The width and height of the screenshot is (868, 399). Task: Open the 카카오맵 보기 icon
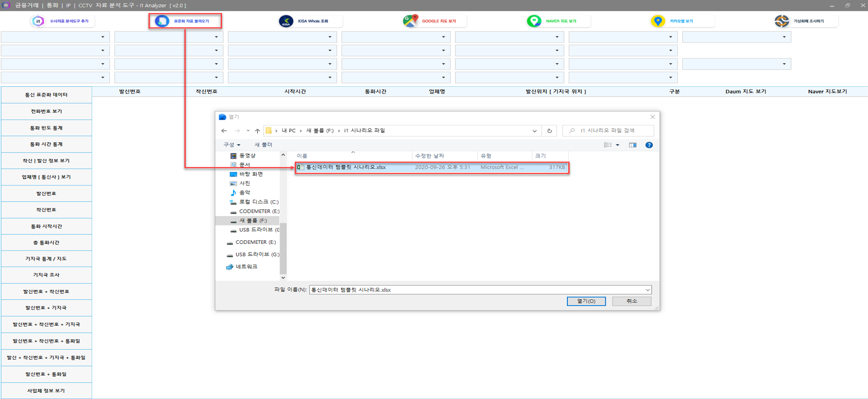click(x=658, y=21)
